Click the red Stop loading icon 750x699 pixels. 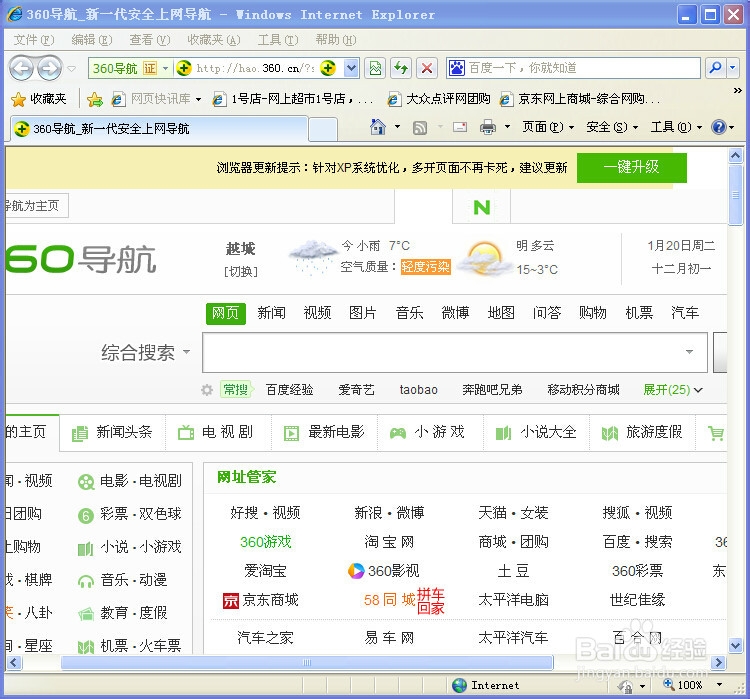tap(427, 68)
